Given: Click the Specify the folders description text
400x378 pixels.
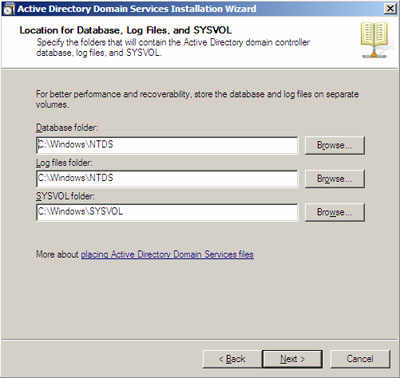Looking at the screenshot, I should point(173,48).
